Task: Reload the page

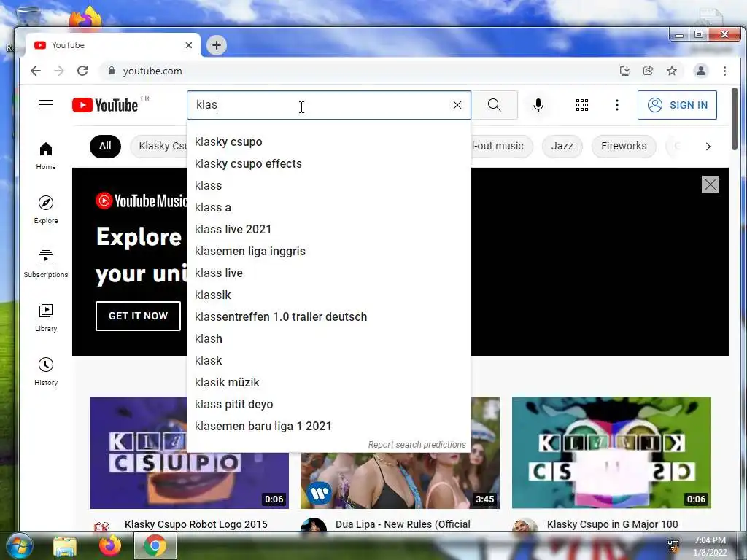Action: [82, 71]
